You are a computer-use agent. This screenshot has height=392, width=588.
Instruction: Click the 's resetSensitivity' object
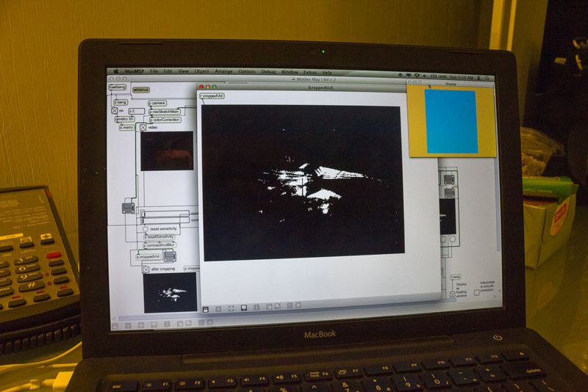pos(159,237)
